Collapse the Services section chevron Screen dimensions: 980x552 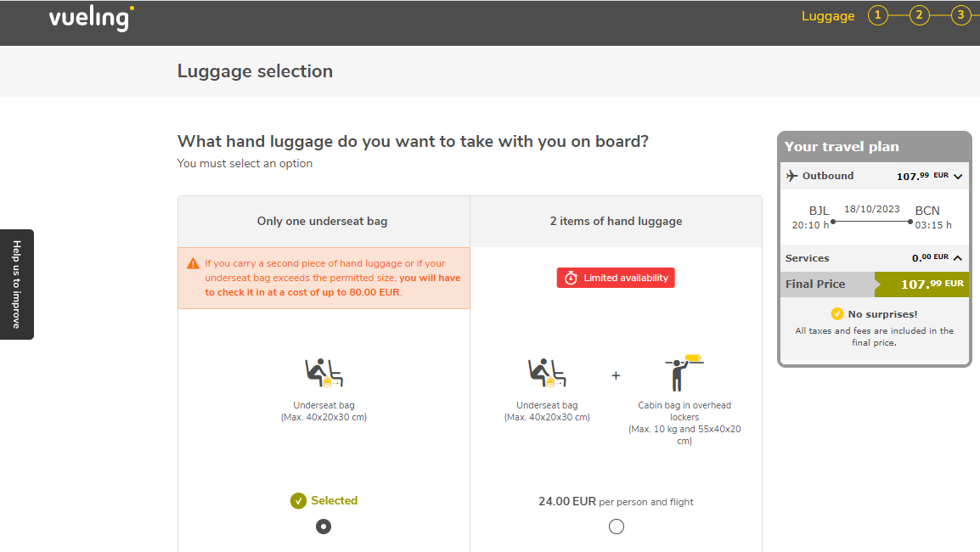958,257
